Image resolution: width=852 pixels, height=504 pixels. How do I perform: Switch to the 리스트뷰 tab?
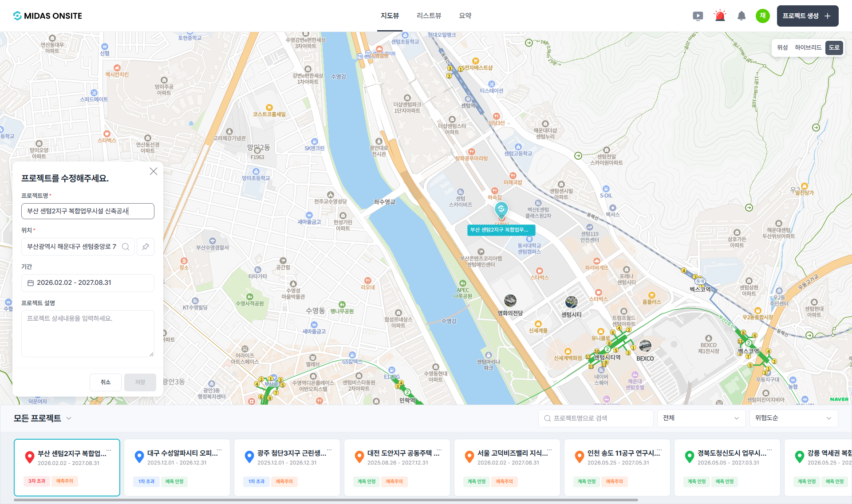coord(429,16)
